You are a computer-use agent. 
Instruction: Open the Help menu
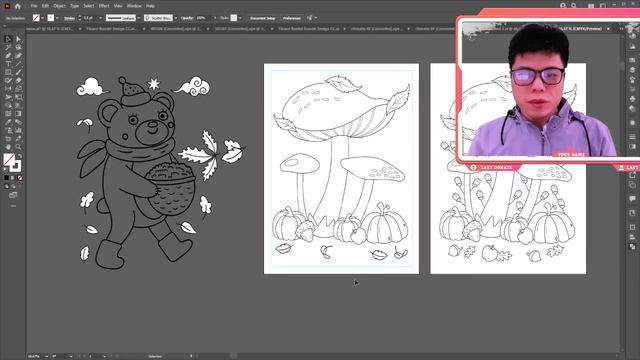(x=150, y=6)
